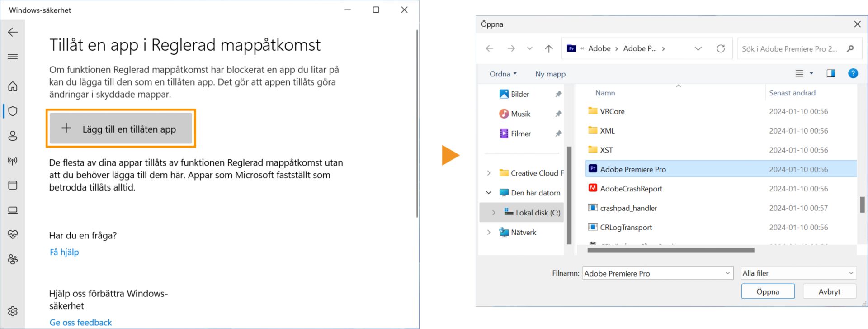This screenshot has height=329, width=868.
Task: Click the navigation pane scrollbar
Action: [x=569, y=195]
